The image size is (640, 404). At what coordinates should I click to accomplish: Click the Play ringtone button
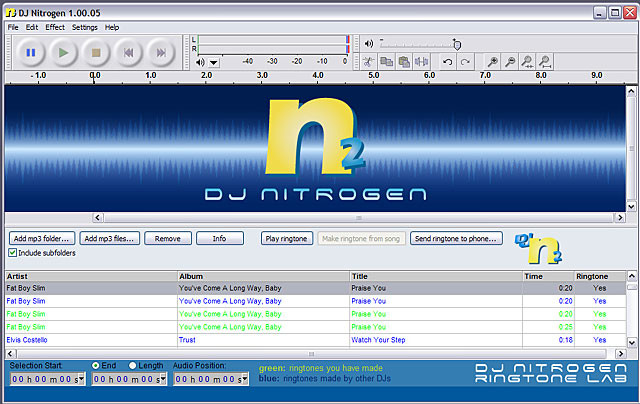coord(287,238)
